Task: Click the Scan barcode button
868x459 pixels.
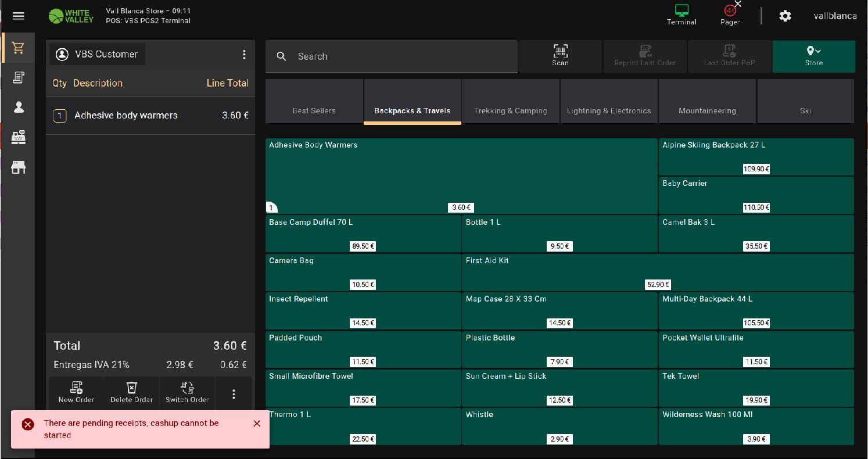Action: [560, 56]
